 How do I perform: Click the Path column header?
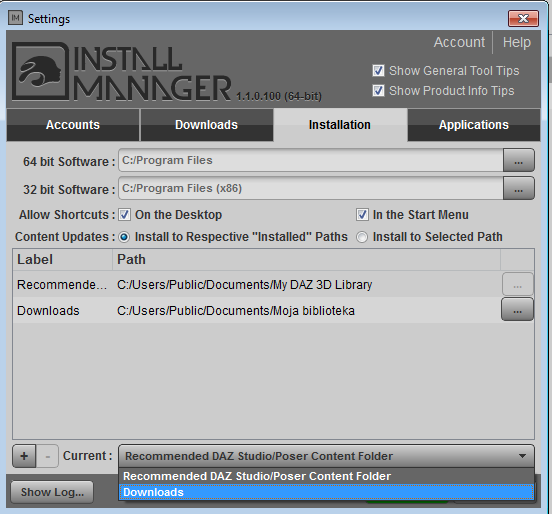[307, 259]
